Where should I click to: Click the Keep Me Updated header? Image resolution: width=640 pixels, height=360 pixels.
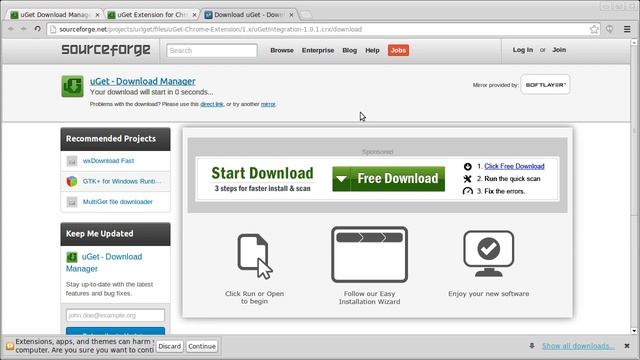click(116, 234)
